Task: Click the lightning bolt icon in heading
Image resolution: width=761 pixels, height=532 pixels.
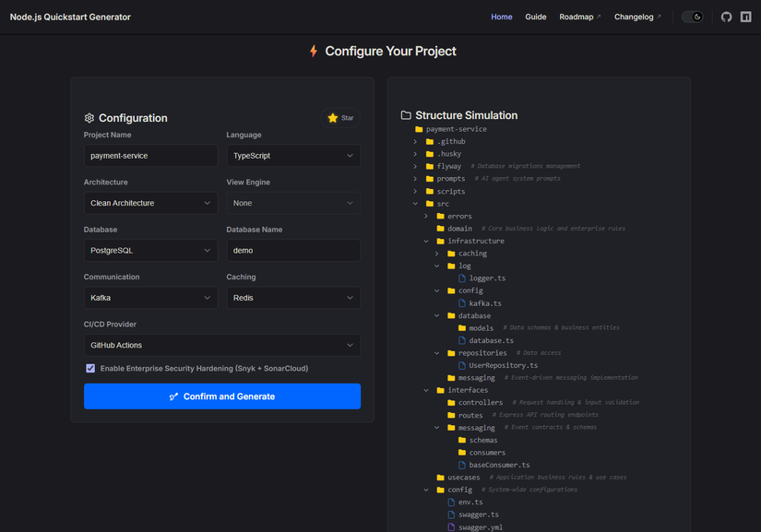Action: click(314, 52)
